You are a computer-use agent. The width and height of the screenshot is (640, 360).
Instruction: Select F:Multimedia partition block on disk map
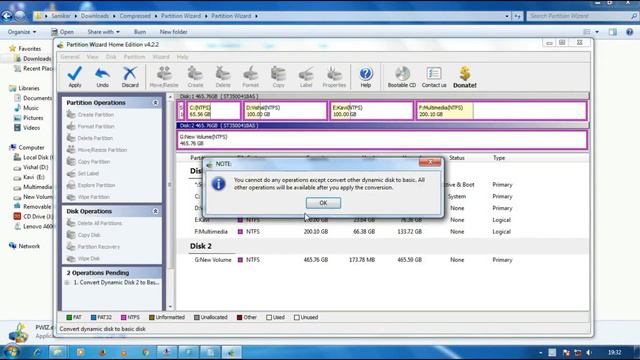501,111
